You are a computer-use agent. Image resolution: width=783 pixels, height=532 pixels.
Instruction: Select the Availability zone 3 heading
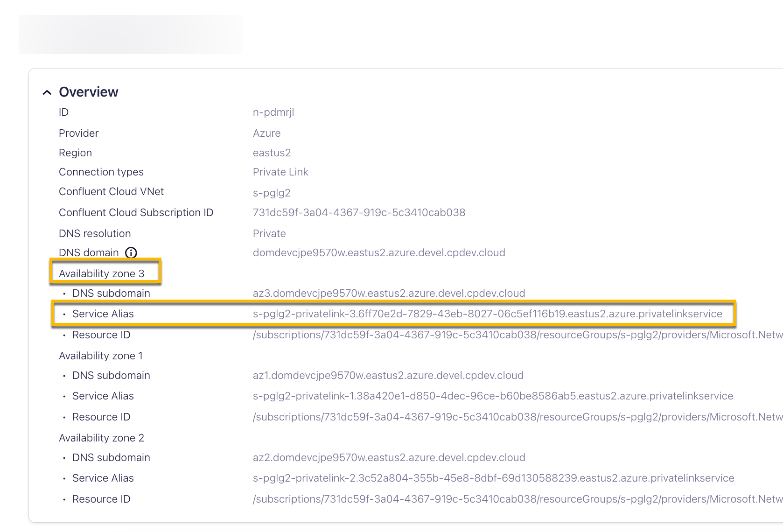tap(102, 273)
